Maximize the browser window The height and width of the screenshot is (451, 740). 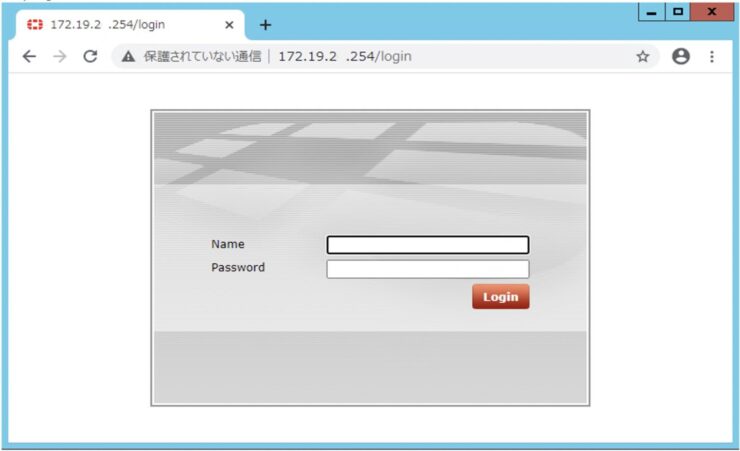pos(678,12)
